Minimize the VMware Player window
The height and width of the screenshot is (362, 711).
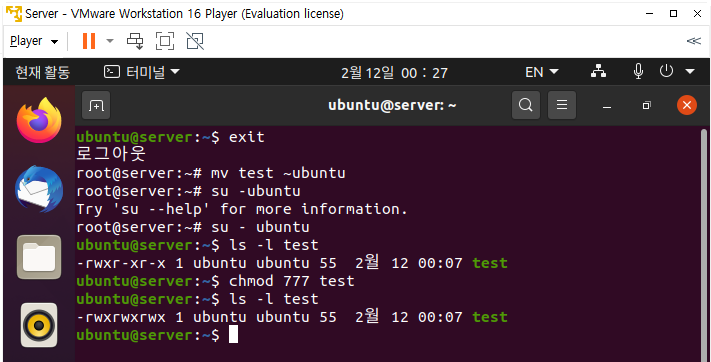point(649,14)
